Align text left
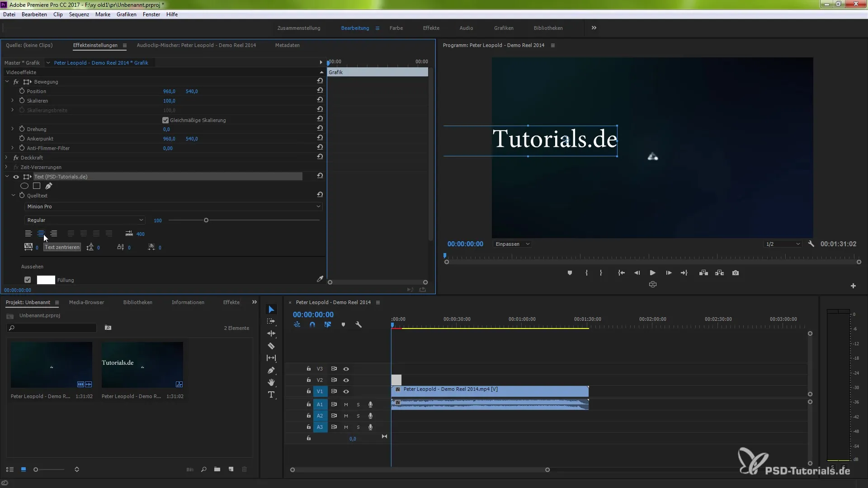This screenshot has height=488, width=868. click(28, 234)
